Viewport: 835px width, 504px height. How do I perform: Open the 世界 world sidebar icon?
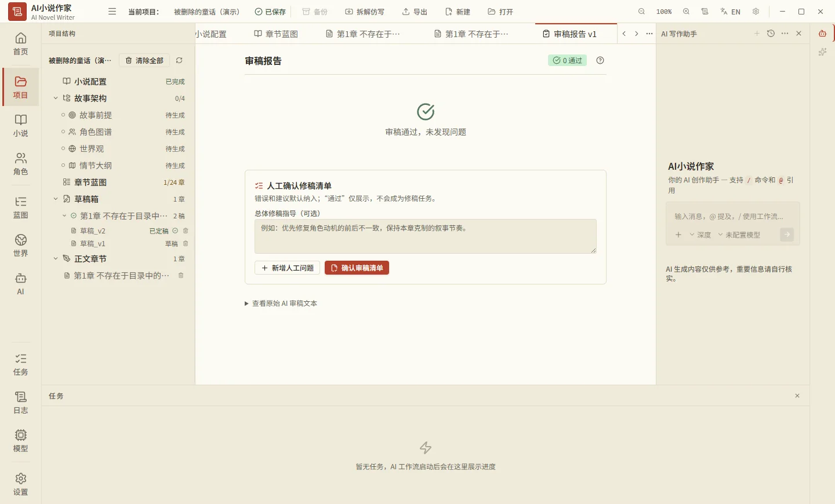pyautogui.click(x=21, y=246)
